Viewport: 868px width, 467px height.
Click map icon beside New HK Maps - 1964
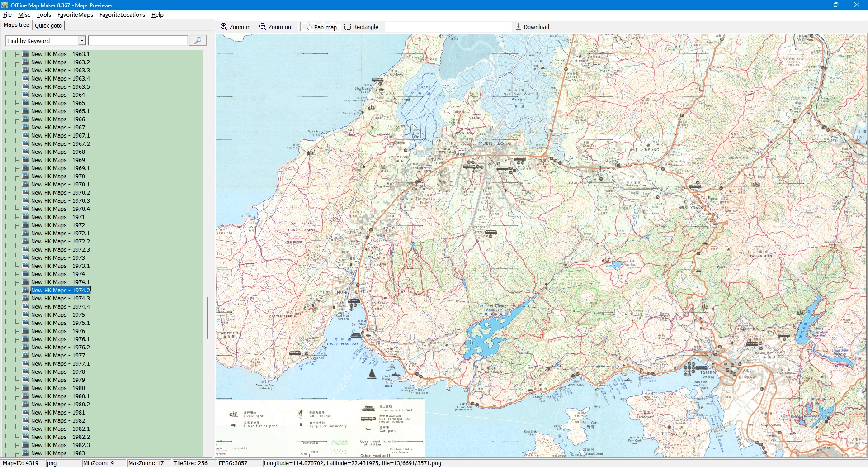point(26,95)
